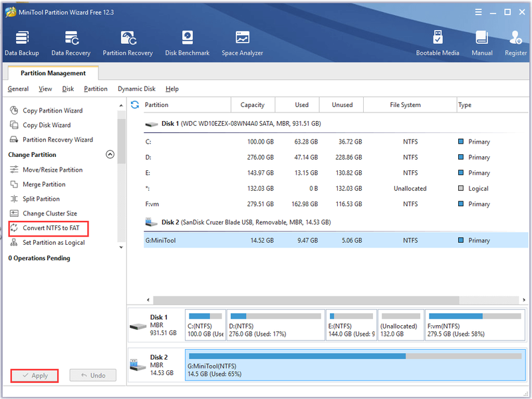The height and width of the screenshot is (399, 532).
Task: Select the E: partition row
Action: [336, 173]
